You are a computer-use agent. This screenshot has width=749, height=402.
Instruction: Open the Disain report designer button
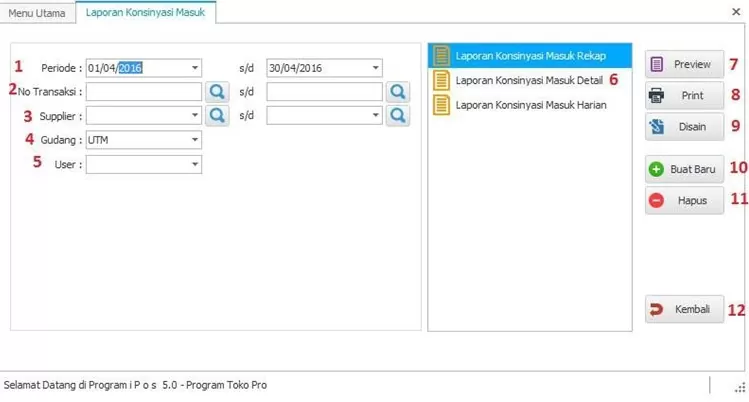pos(684,127)
